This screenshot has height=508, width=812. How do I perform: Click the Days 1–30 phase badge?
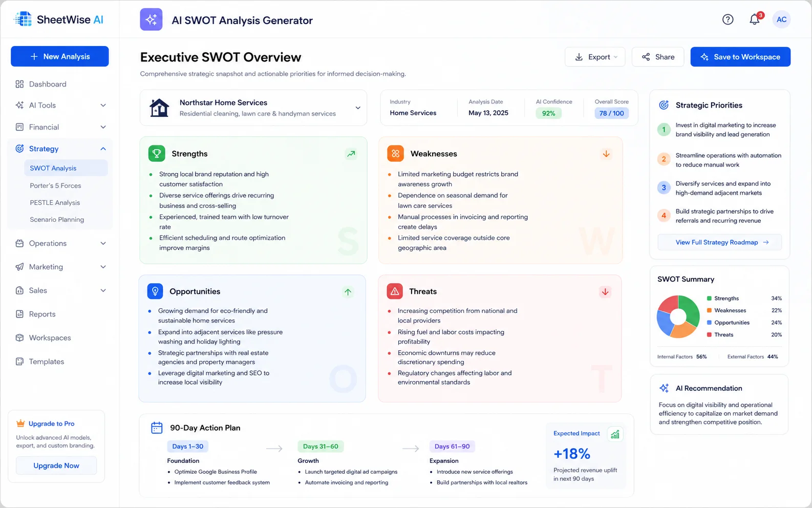pyautogui.click(x=187, y=447)
